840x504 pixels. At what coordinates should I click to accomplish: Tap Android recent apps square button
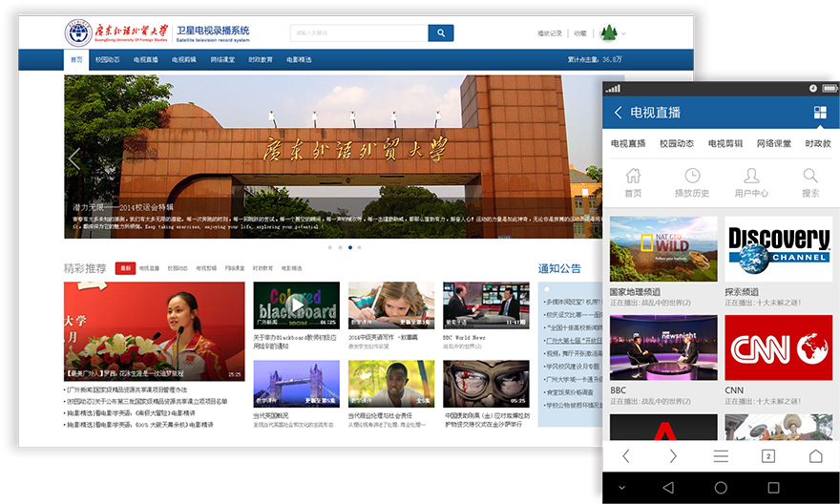[773, 488]
